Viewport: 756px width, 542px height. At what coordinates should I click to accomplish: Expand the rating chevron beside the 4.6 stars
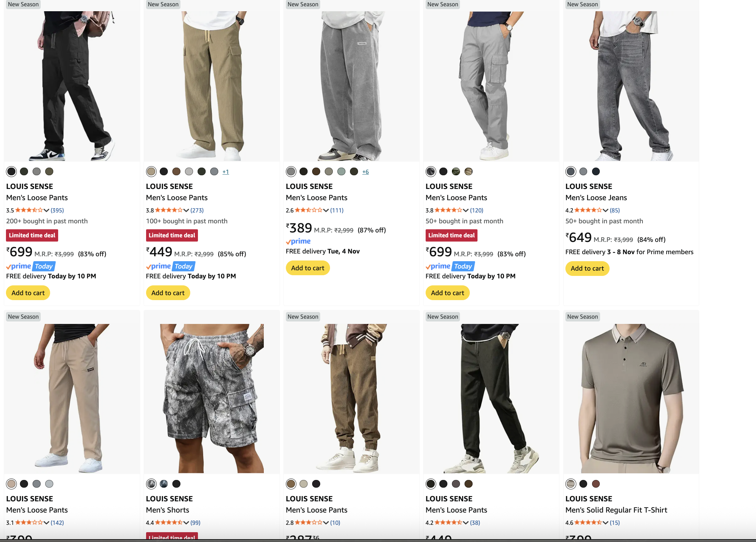pyautogui.click(x=605, y=522)
